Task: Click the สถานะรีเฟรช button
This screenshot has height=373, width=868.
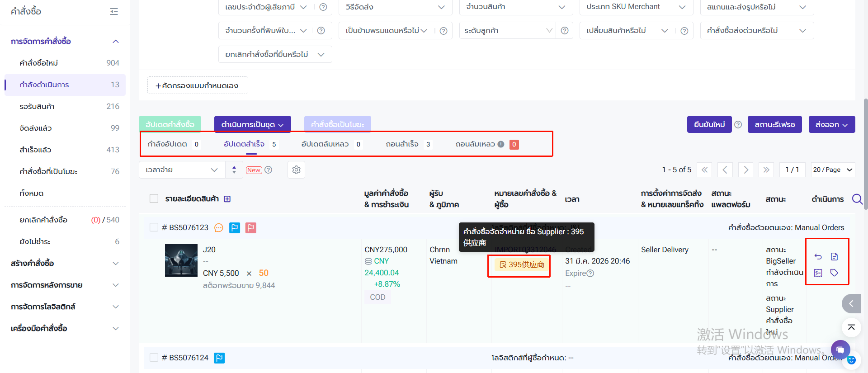Action: [x=774, y=124]
